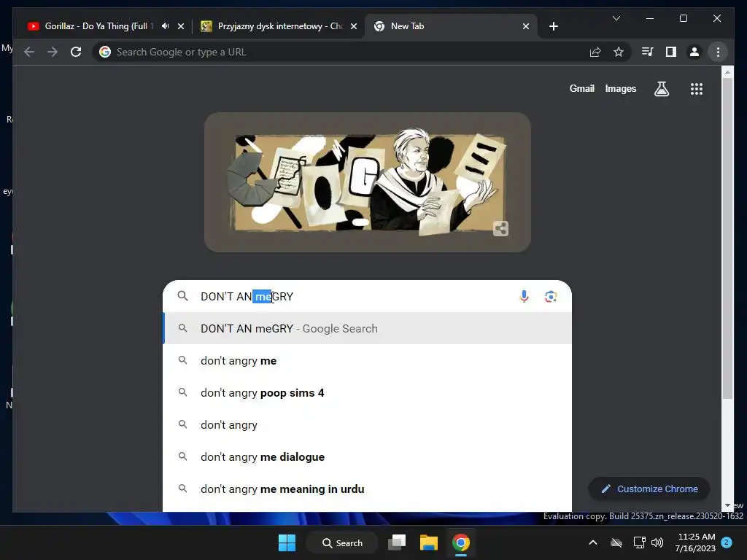Click the browser forward arrow
Screen dimensions: 747x560
(x=53, y=52)
